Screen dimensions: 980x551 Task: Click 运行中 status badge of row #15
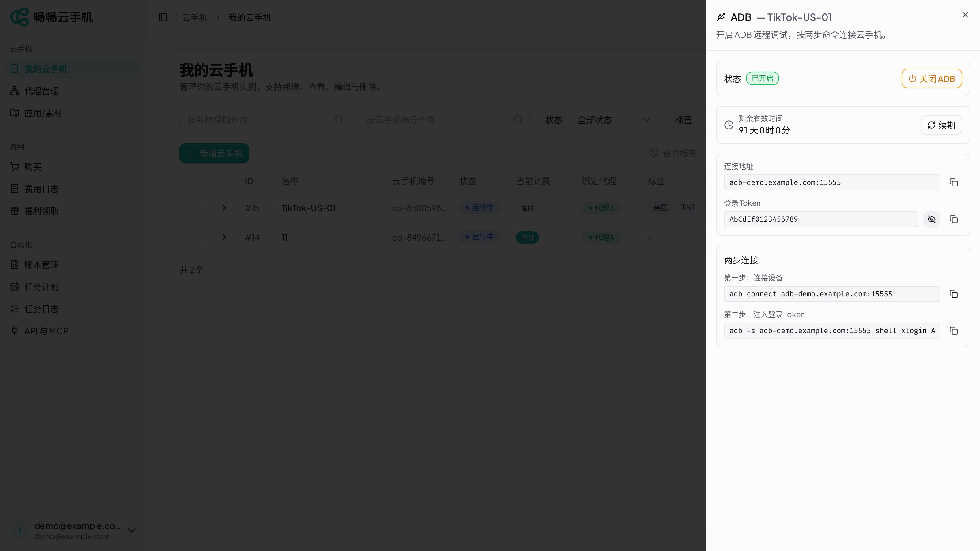(479, 208)
